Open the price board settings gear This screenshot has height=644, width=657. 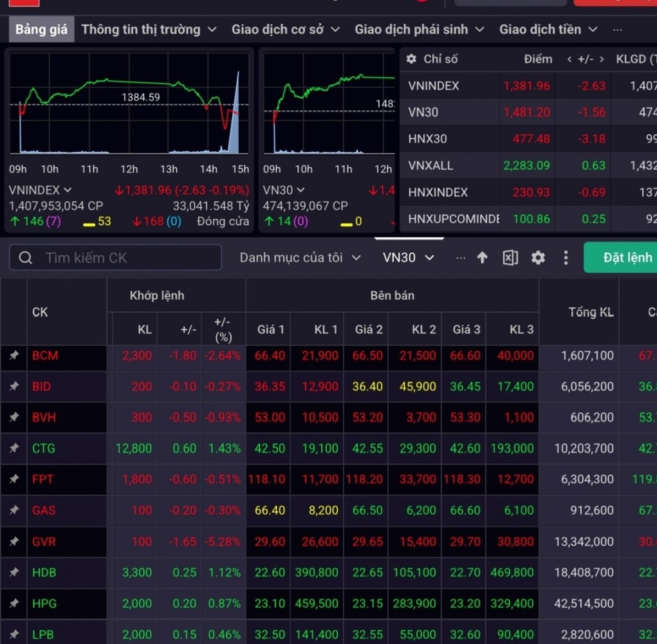(538, 258)
